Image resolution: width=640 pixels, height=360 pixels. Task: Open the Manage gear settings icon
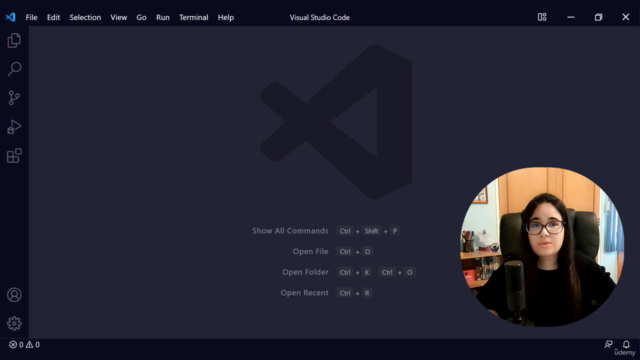[14, 323]
